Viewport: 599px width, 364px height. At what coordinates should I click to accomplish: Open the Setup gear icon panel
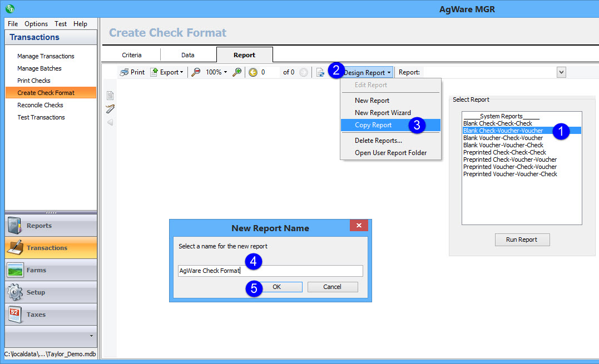click(x=15, y=292)
